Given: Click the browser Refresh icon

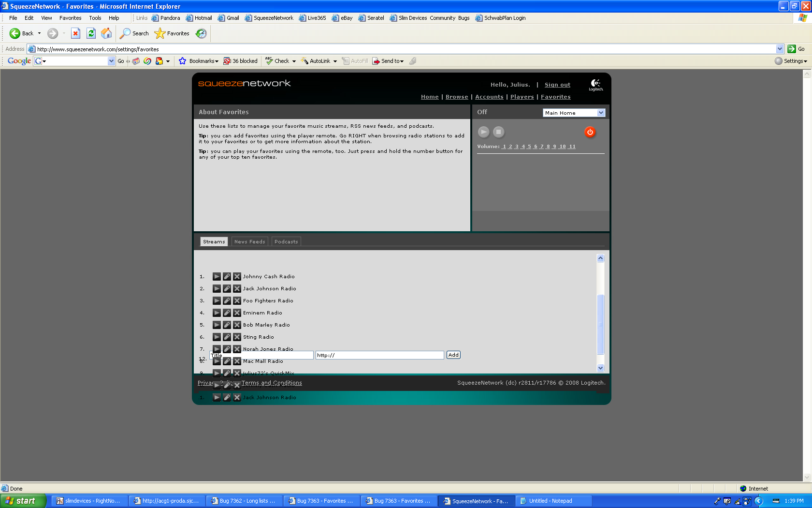Looking at the screenshot, I should (x=91, y=33).
